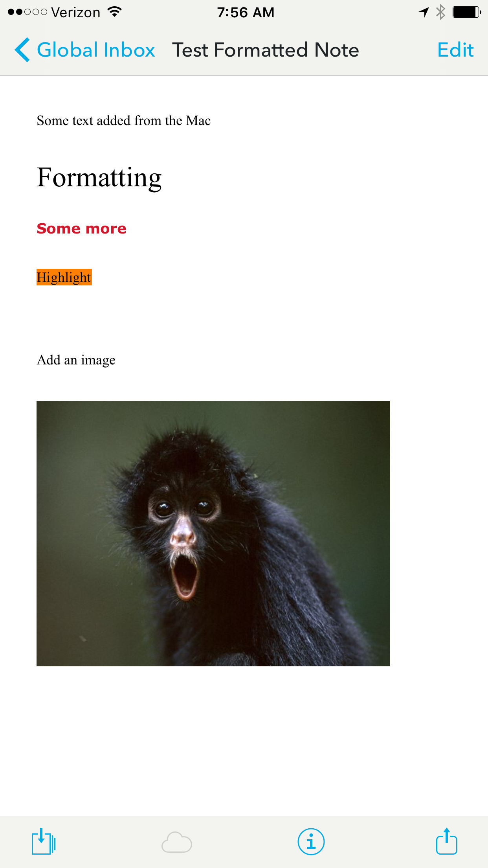
Task: Tap the red Some more text
Action: tap(81, 228)
